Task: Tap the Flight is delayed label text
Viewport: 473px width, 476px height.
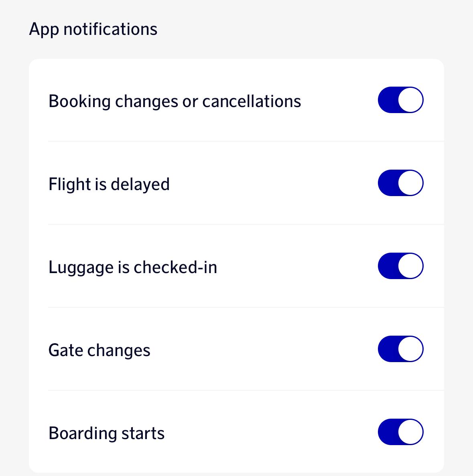Action: coord(109,184)
